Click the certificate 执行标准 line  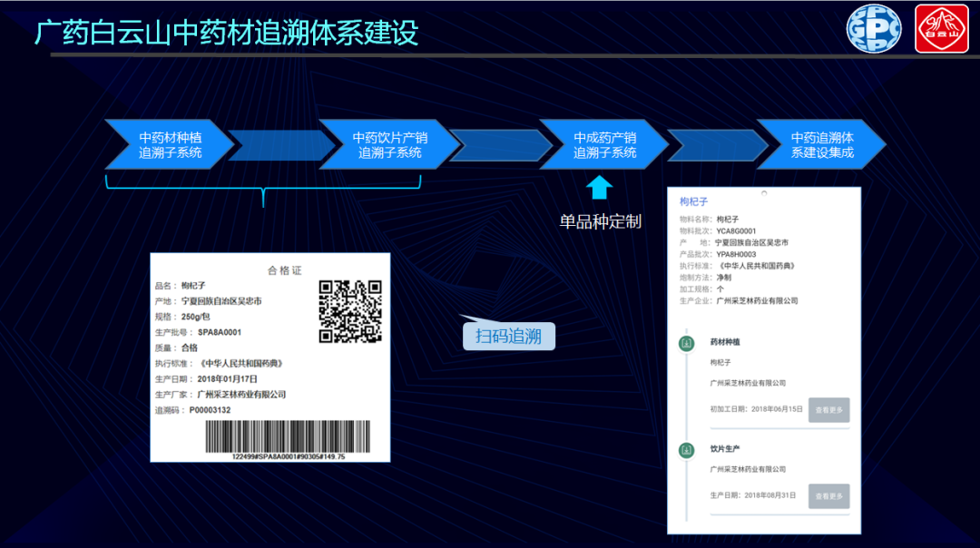click(220, 364)
